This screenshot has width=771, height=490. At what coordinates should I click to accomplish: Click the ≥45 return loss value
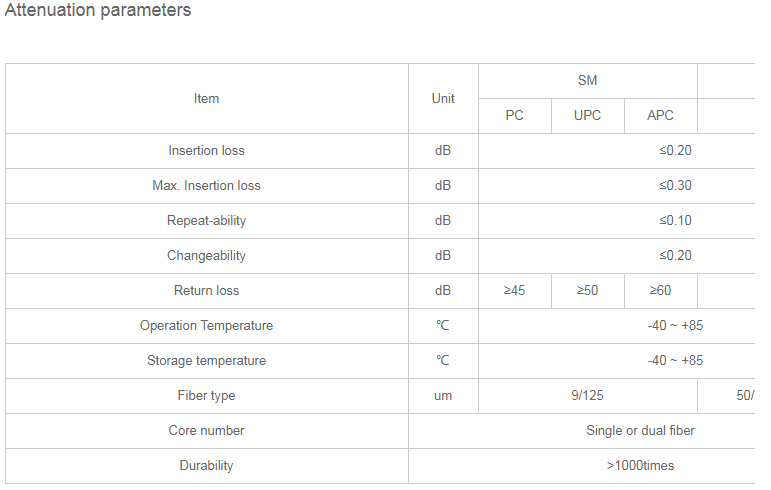pyautogui.click(x=515, y=290)
